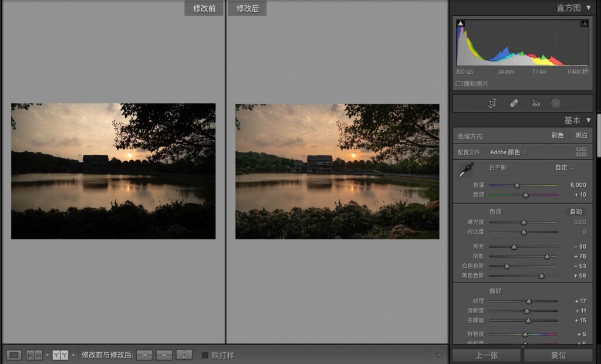Toggle highlight clipping indicator in histogram
Image resolution: width=601 pixels, height=364 pixels.
[585, 23]
